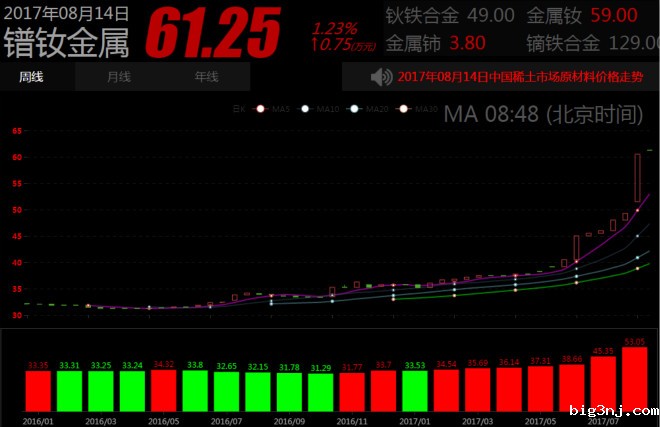
Task: Select the 年线 yearly chart tab
Action: [206, 77]
